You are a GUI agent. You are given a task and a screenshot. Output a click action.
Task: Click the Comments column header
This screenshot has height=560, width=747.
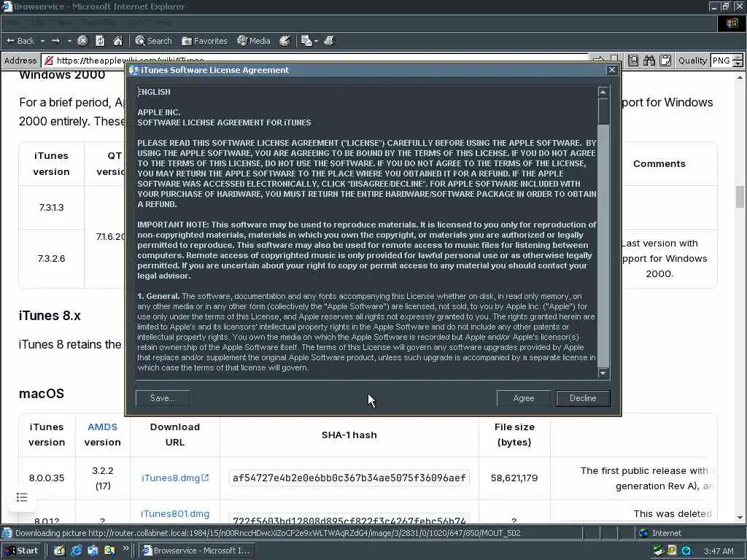(x=659, y=164)
